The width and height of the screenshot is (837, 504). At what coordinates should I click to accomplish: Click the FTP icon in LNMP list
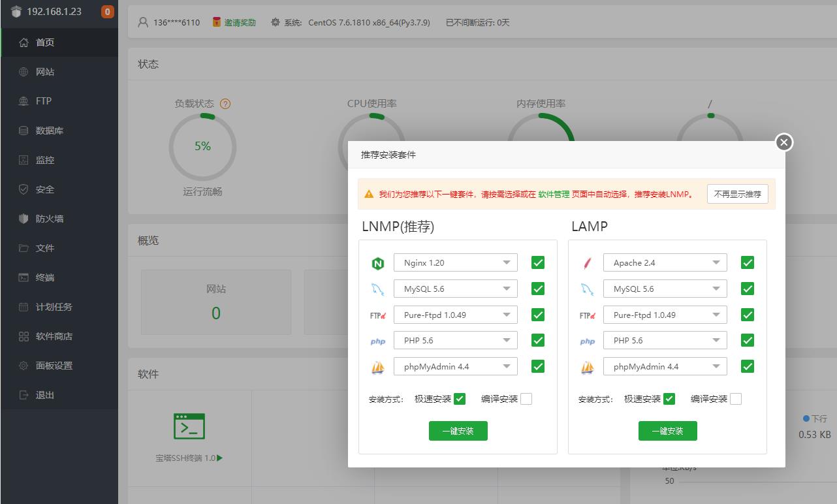[x=377, y=315]
